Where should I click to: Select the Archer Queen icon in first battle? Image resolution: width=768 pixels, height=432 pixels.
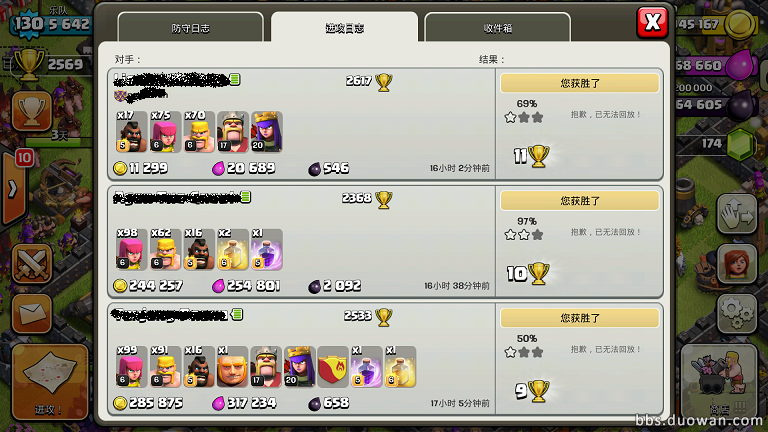tap(266, 132)
